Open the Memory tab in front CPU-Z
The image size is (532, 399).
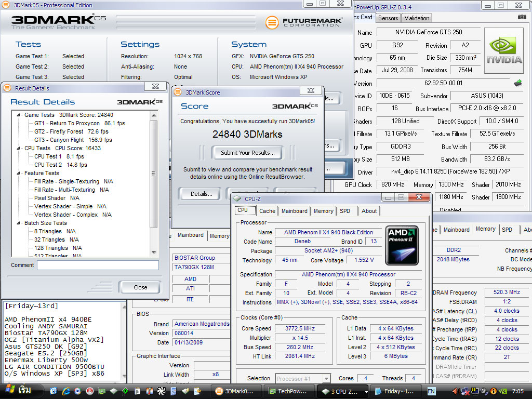[323, 211]
